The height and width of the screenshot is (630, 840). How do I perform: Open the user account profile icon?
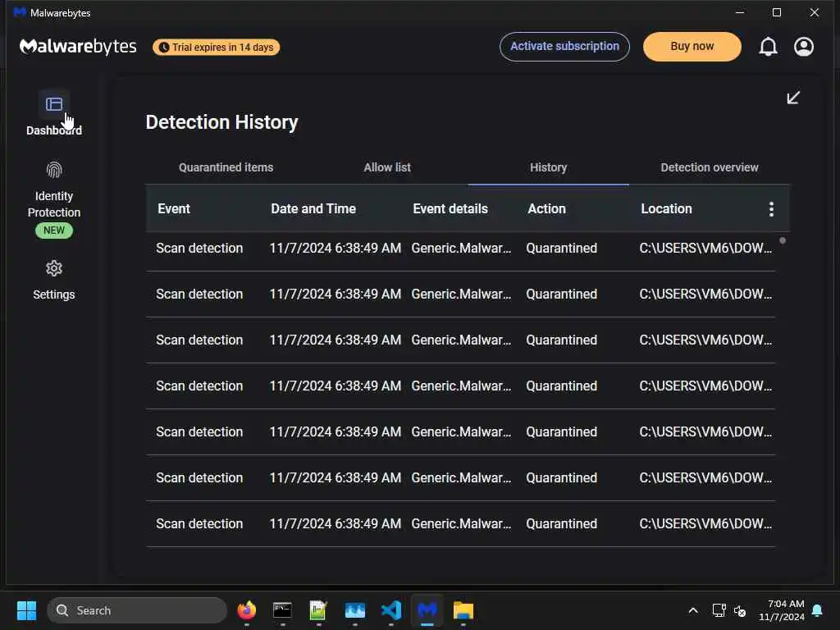(804, 47)
